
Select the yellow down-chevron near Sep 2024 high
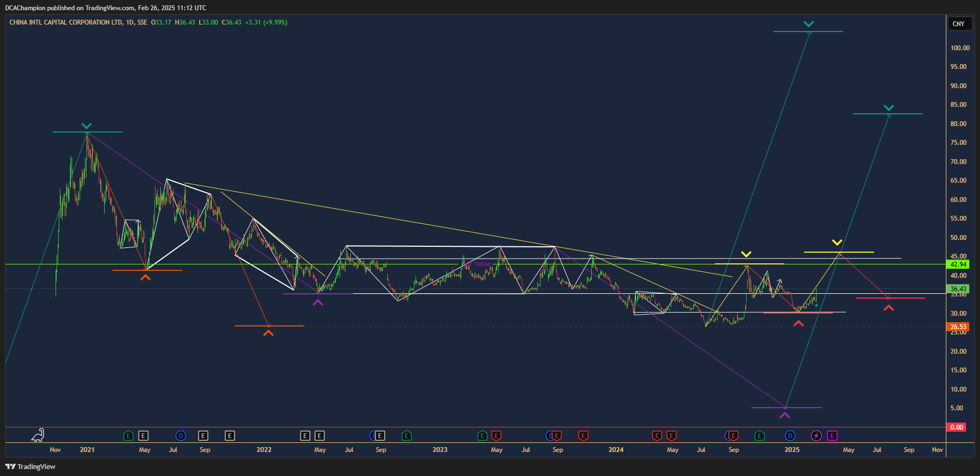point(746,254)
